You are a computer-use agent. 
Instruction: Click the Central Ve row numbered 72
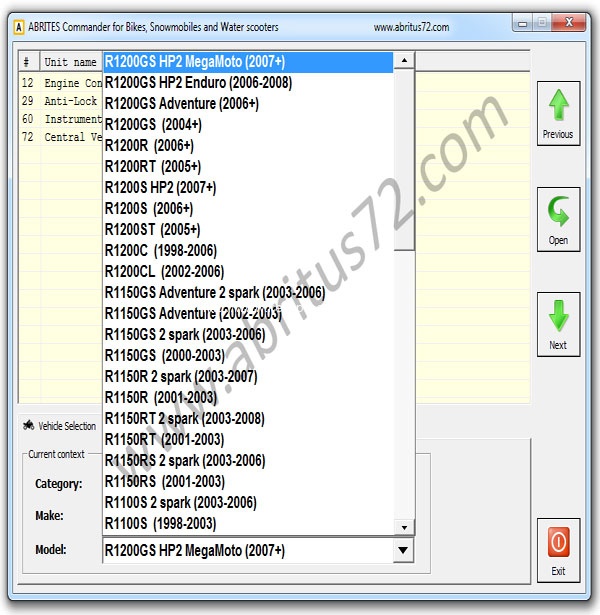(x=61, y=137)
